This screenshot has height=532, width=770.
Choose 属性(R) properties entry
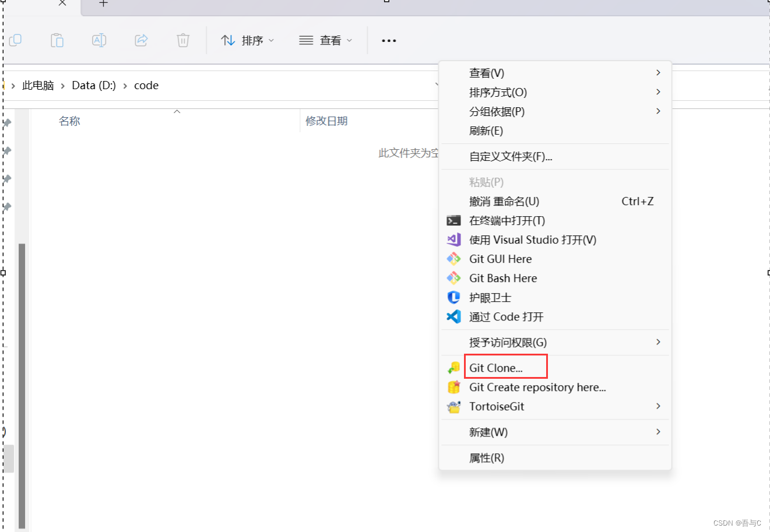click(x=555, y=457)
